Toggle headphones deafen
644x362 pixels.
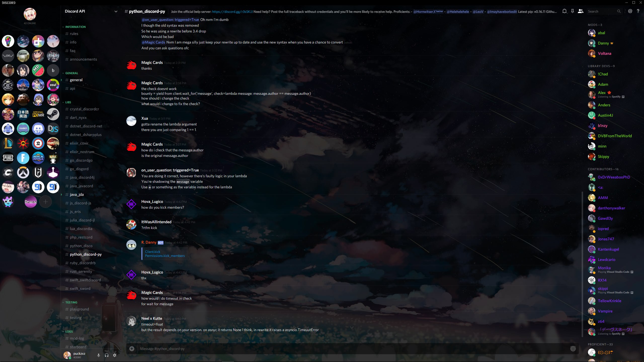(x=107, y=355)
